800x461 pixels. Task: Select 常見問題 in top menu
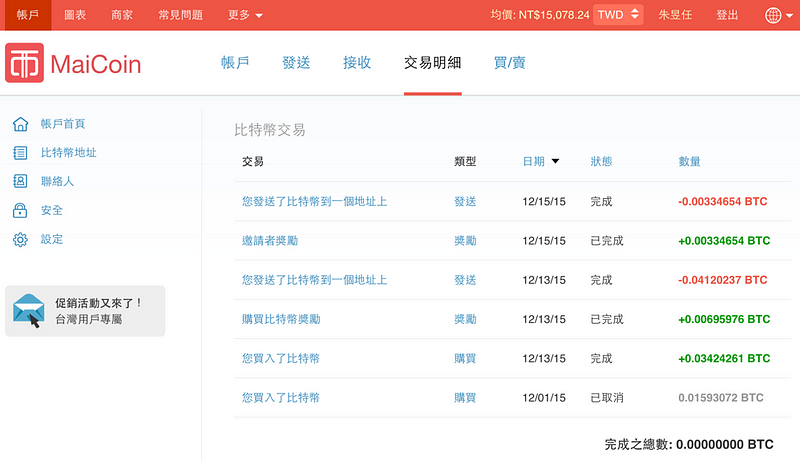(180, 15)
